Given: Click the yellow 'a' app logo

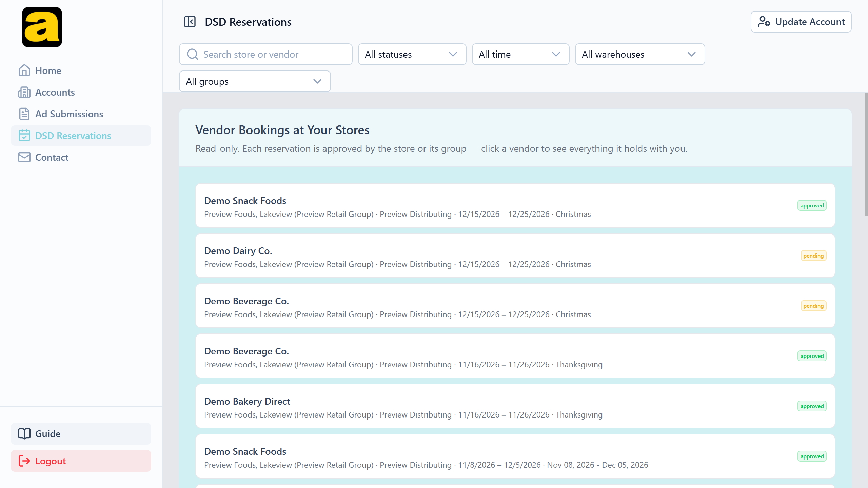Looking at the screenshot, I should (42, 27).
